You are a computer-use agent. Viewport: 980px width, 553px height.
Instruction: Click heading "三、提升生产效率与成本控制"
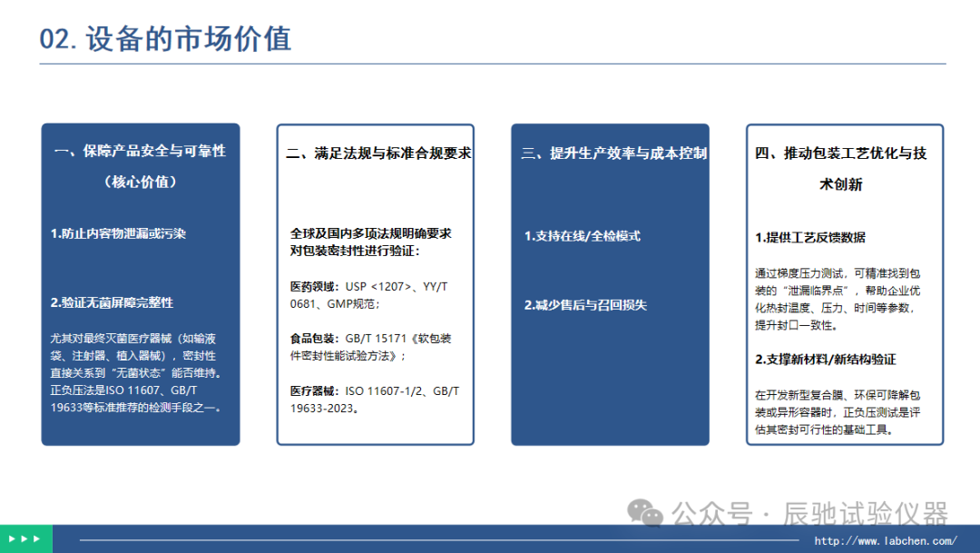pos(613,153)
